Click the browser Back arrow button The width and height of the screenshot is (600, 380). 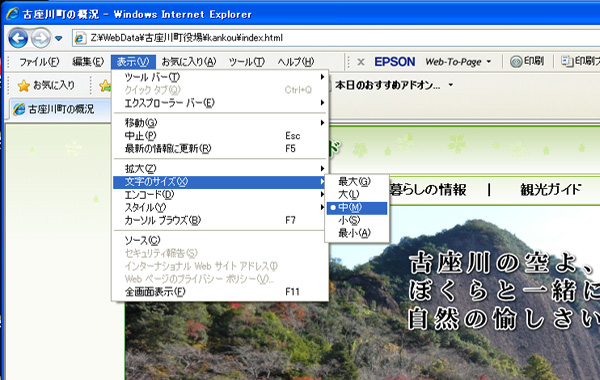tap(18, 38)
